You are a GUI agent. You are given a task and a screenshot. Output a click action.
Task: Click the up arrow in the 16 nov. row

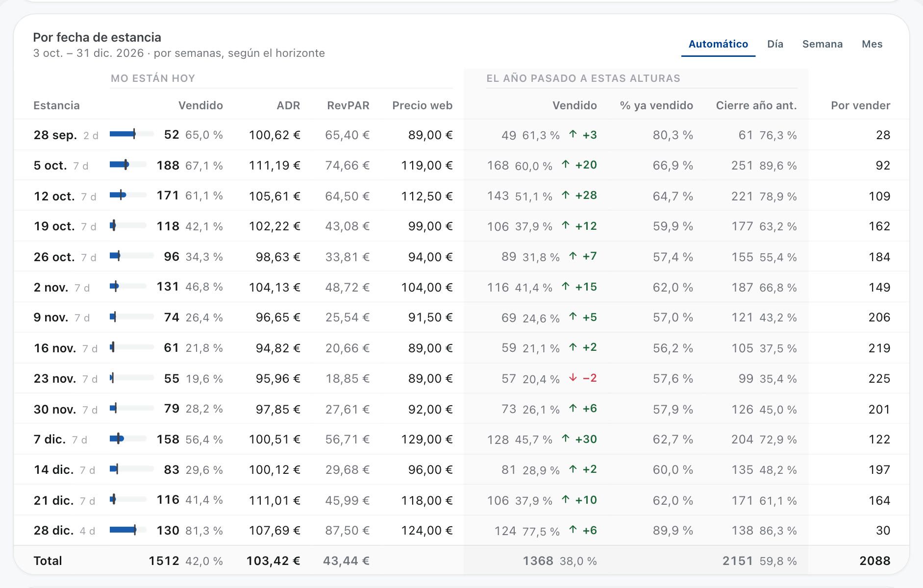point(573,347)
